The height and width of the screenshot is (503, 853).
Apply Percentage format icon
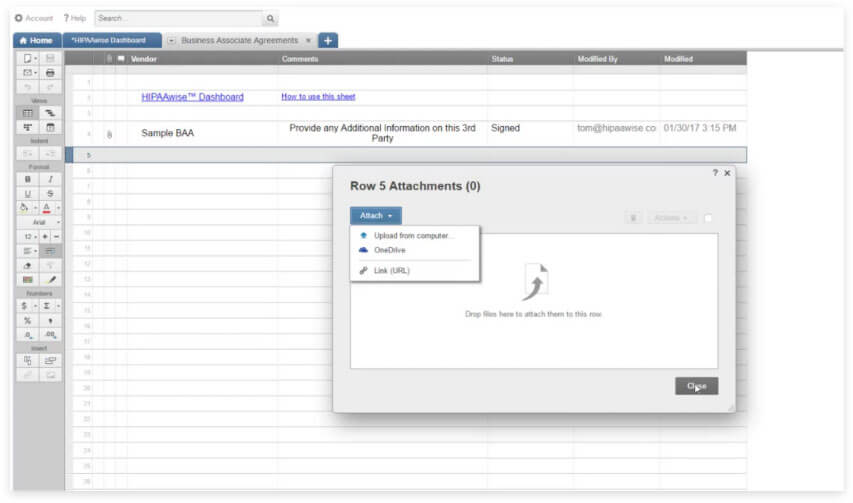pos(28,321)
